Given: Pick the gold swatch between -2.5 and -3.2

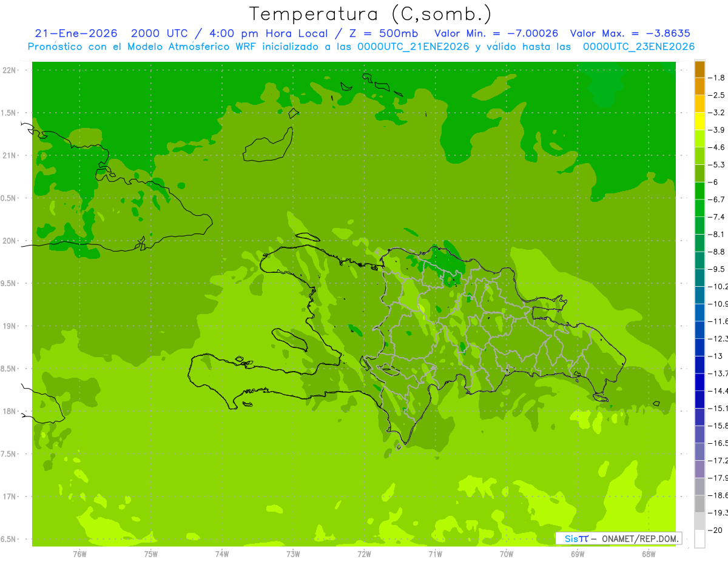Looking at the screenshot, I should pyautogui.click(x=699, y=104).
